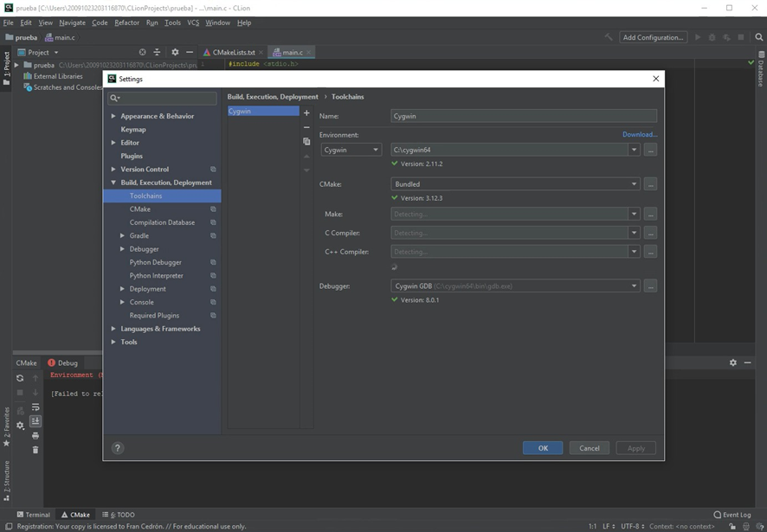Open the File menu
The width and height of the screenshot is (767, 532).
[9, 22]
